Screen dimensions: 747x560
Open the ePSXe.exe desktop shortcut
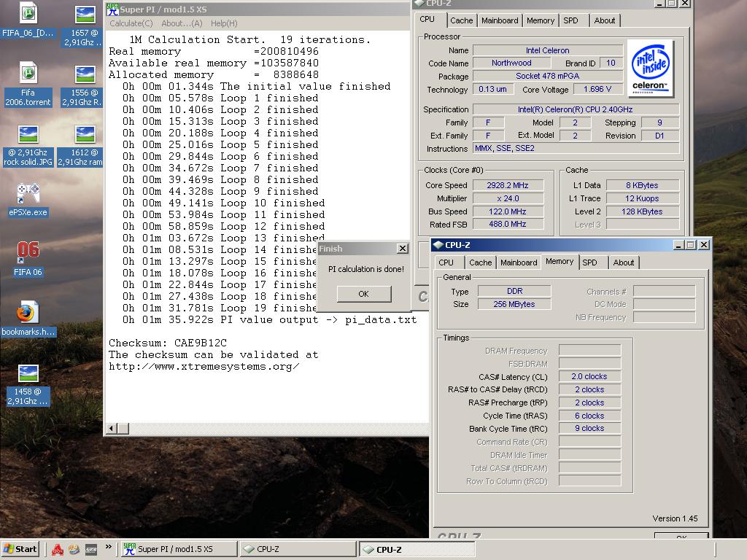pyautogui.click(x=28, y=195)
